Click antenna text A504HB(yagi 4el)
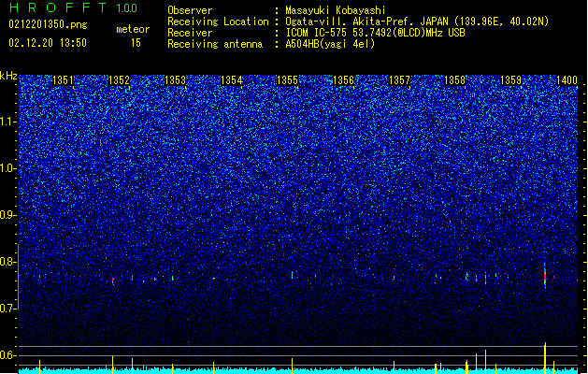Image resolution: width=588 pixels, height=374 pixels. point(330,44)
